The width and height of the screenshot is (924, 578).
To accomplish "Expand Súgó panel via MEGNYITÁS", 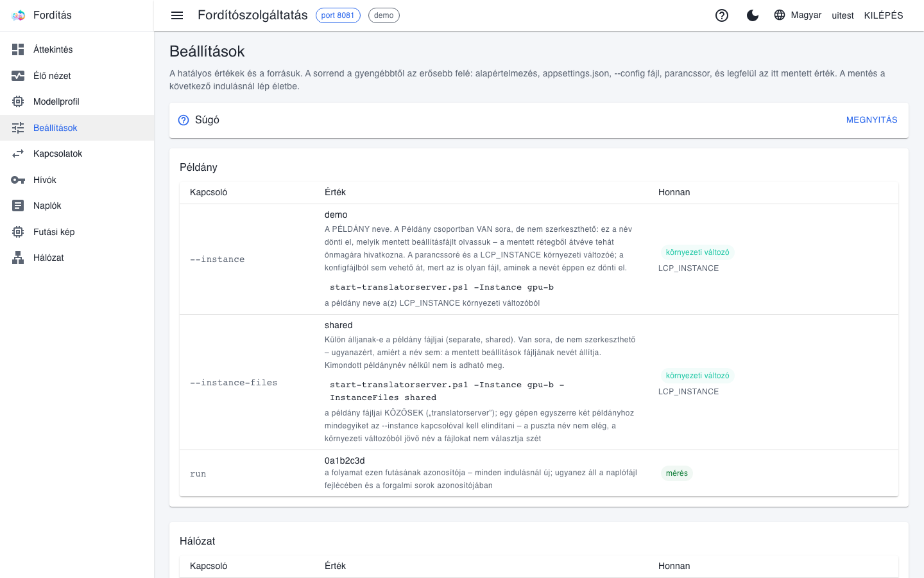I will 871,120.
